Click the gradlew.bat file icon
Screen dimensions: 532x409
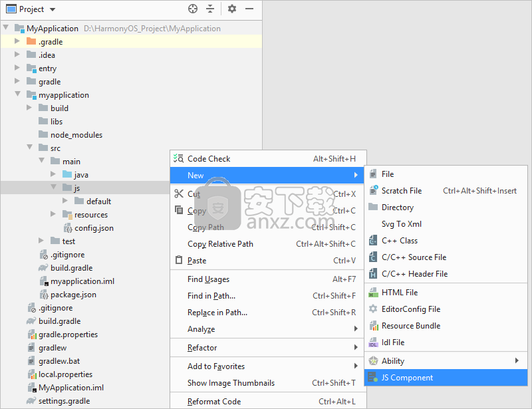[x=31, y=361]
